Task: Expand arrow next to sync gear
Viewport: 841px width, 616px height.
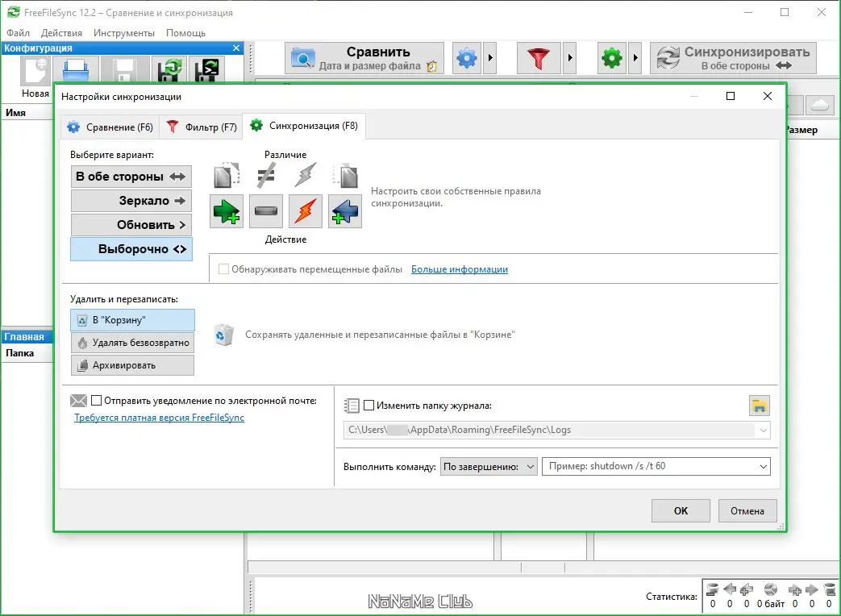Action: 635,58
